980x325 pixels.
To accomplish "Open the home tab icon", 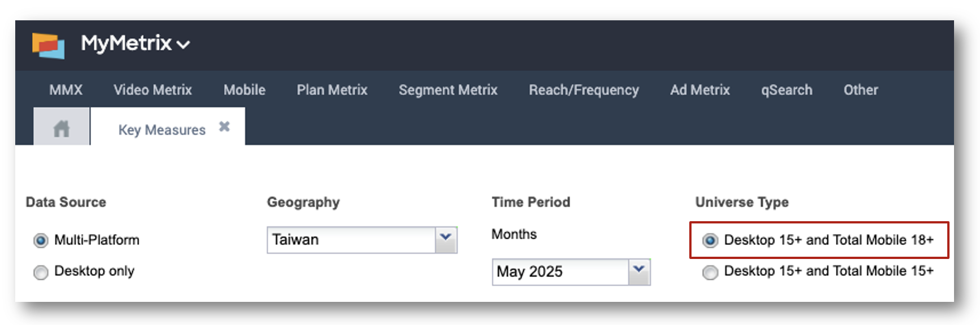I will coord(62,129).
